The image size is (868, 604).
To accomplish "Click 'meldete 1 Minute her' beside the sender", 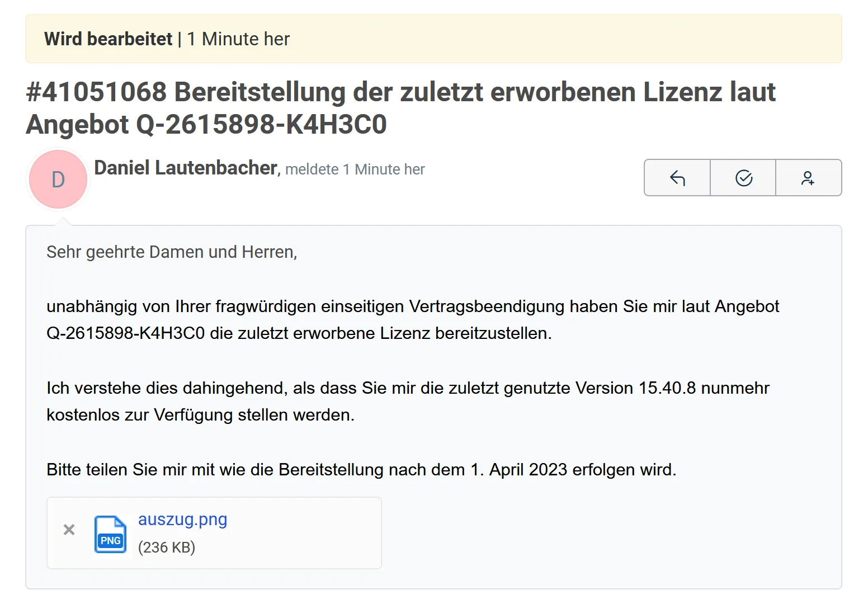I will point(355,169).
